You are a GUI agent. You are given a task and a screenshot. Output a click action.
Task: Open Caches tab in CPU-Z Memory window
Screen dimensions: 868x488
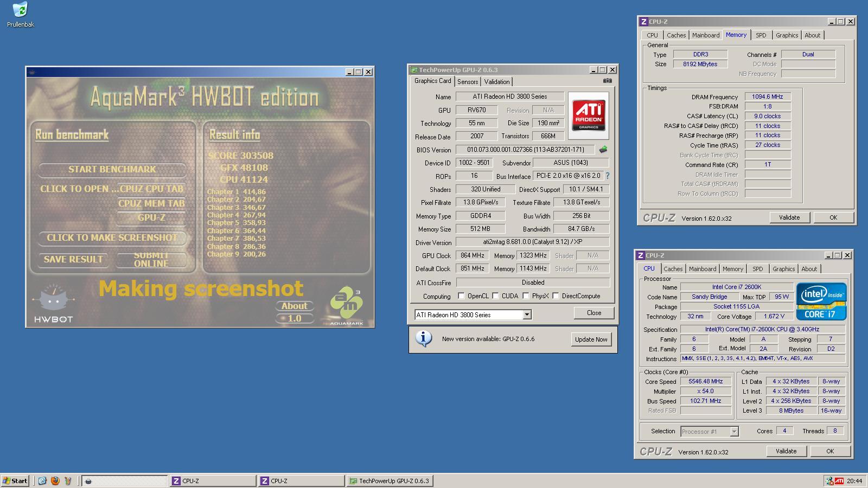[x=676, y=35]
